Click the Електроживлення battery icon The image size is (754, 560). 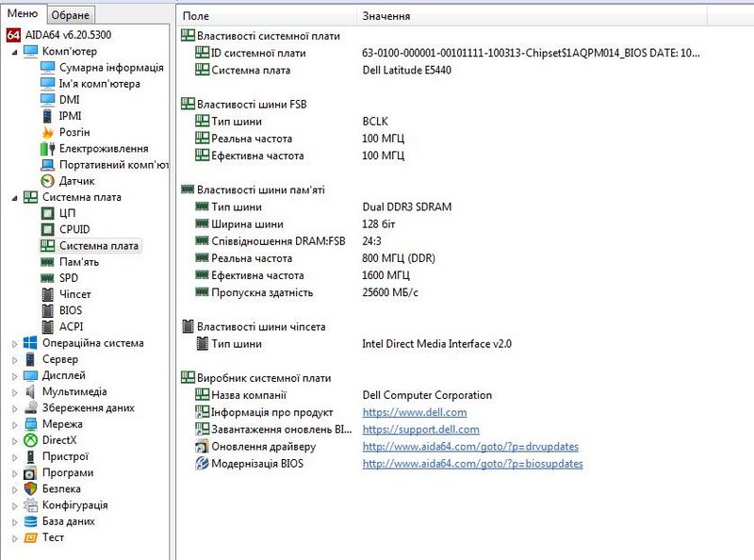(x=49, y=148)
